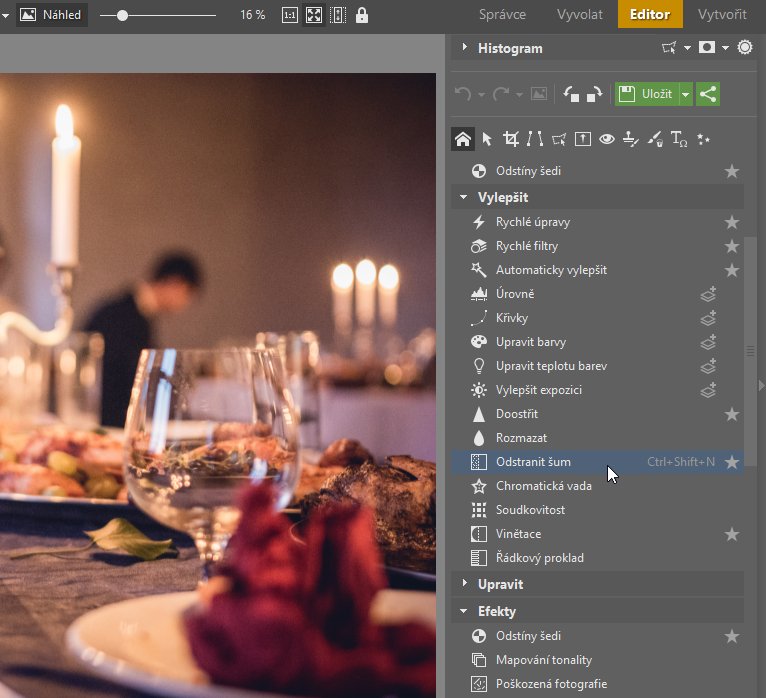Image resolution: width=766 pixels, height=698 pixels.
Task: Toggle the zoom lock icon
Action: [362, 15]
